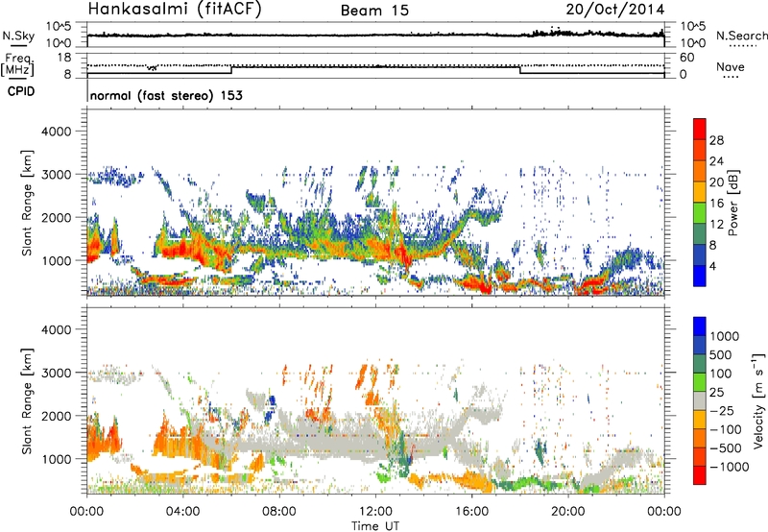Click the "Slant Range [km]" label of the power panel
This screenshot has height=532, width=768.
pyautogui.click(x=27, y=203)
